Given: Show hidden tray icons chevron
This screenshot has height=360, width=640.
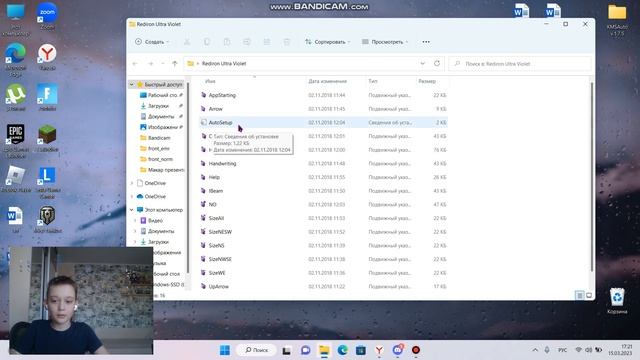Looking at the screenshot, I should point(535,350).
